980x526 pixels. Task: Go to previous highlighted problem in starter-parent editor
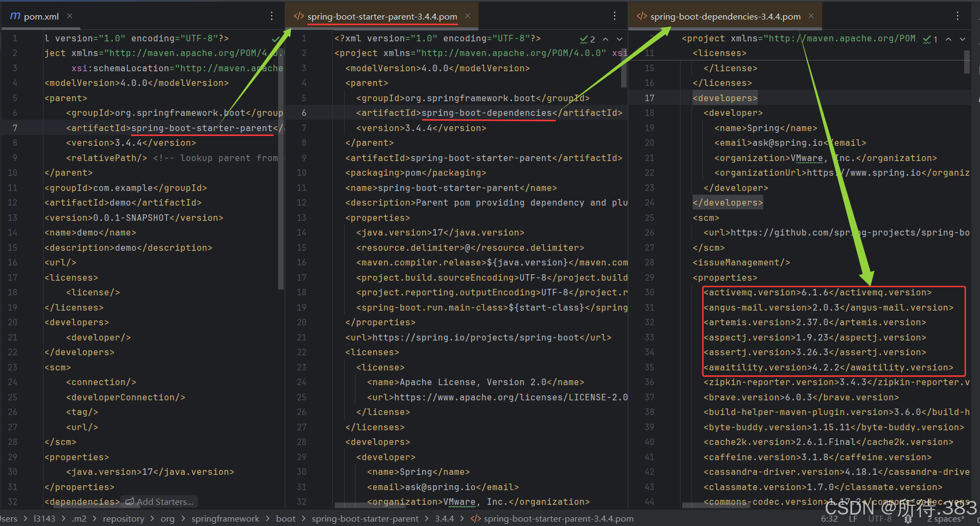pos(605,39)
